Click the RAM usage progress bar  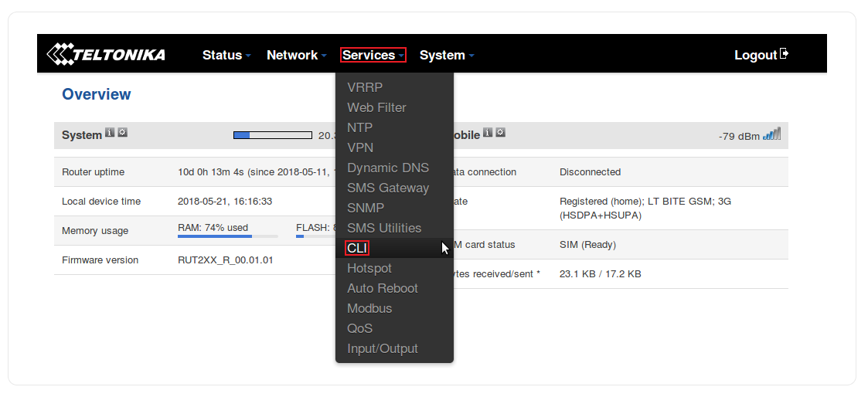227,236
